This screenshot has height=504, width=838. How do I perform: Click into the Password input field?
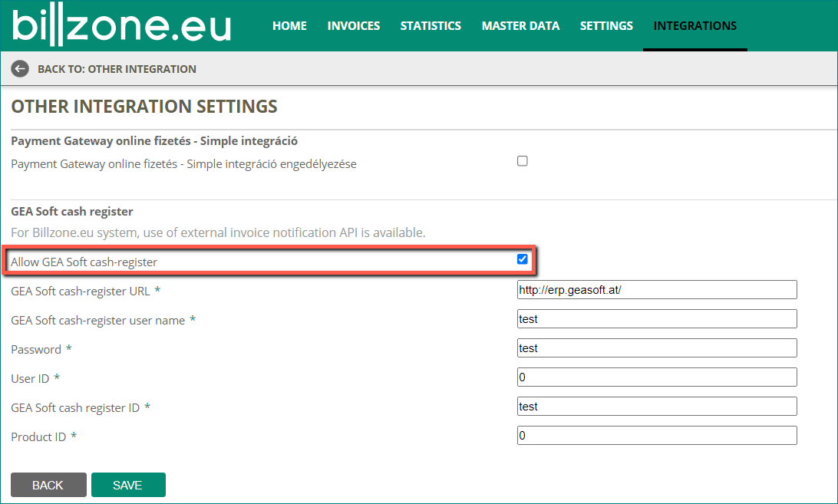[x=657, y=348]
